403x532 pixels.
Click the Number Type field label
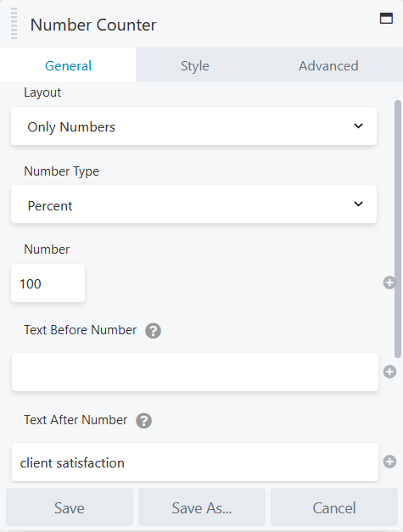click(61, 171)
